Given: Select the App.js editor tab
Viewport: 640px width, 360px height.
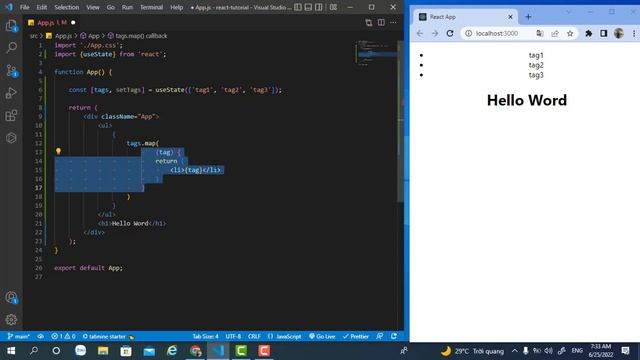Looking at the screenshot, I should 52,22.
